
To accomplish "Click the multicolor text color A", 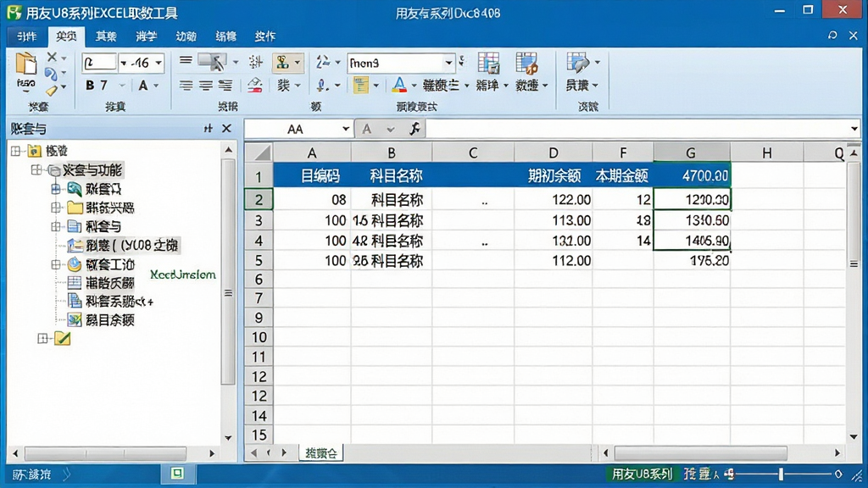I will point(398,86).
